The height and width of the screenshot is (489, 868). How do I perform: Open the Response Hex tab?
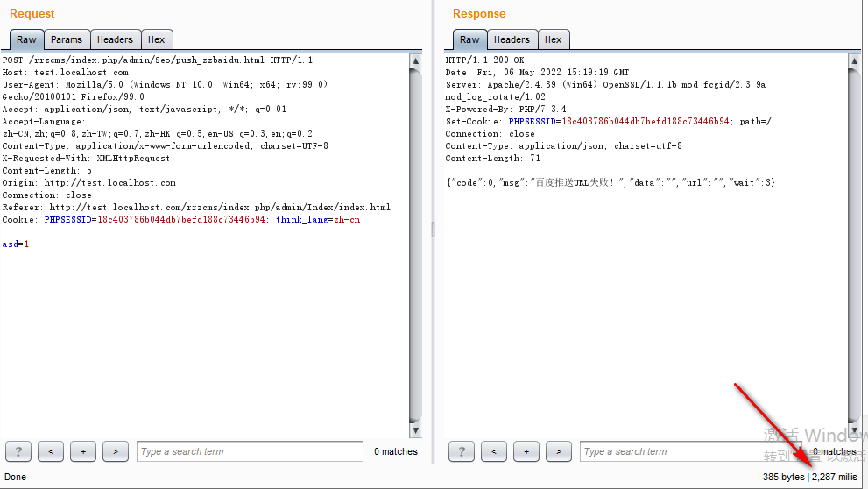553,39
